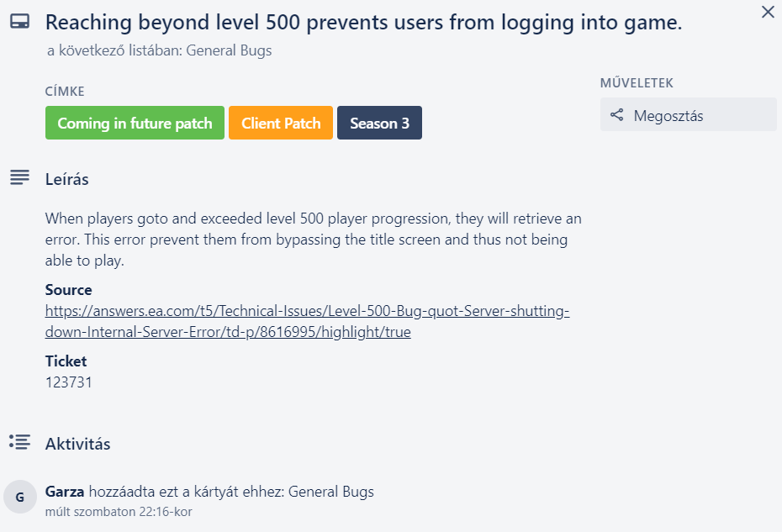Click the Aktivitás heading
782x532 pixels.
tap(77, 444)
